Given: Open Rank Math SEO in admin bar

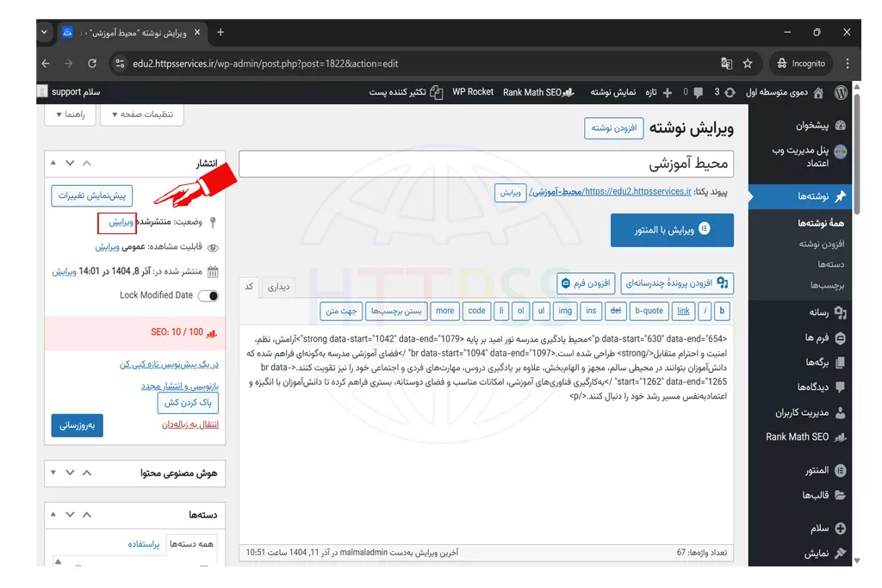Looking at the screenshot, I should (x=538, y=92).
